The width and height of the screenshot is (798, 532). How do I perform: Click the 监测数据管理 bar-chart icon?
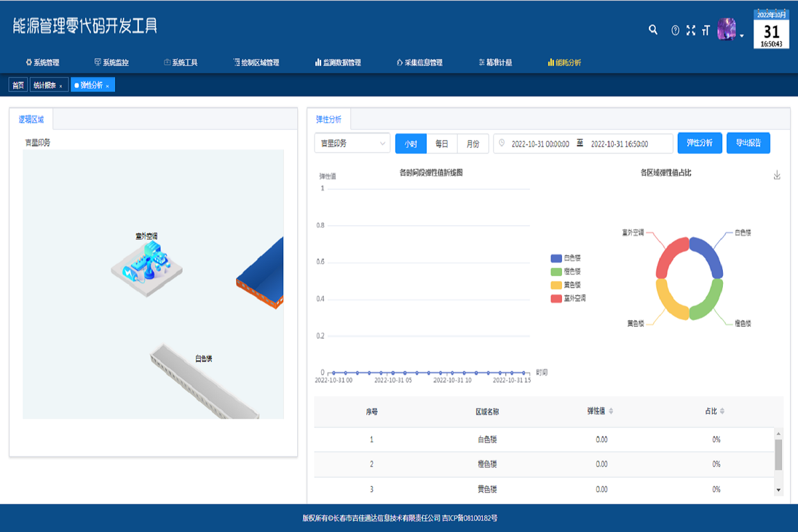(x=317, y=63)
